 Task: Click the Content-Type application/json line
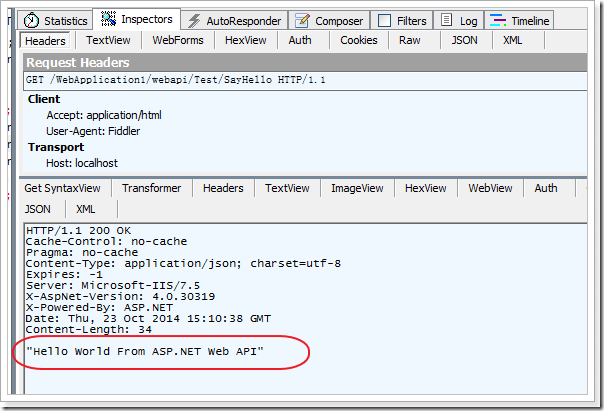183,263
